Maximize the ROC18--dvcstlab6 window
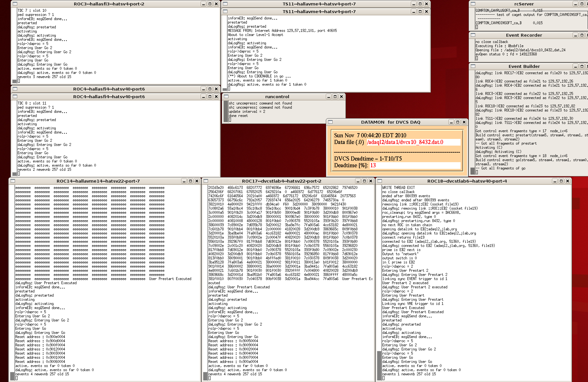 pos(561,181)
